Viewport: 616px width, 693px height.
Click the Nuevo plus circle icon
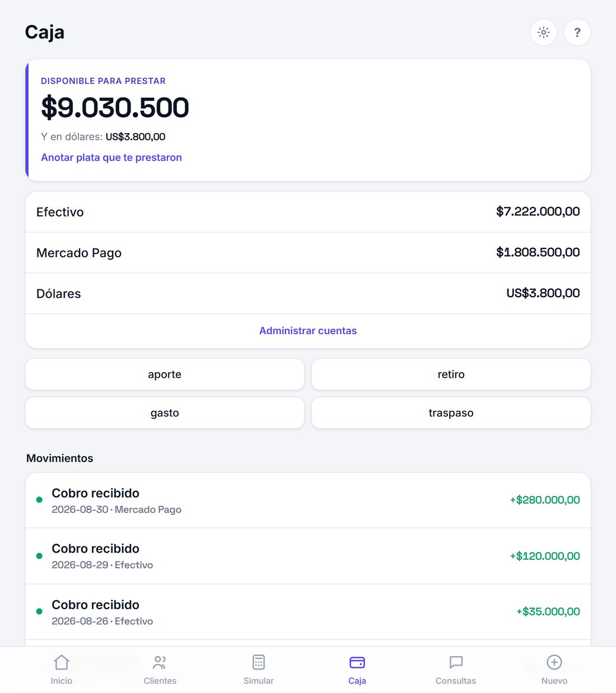[554, 662]
